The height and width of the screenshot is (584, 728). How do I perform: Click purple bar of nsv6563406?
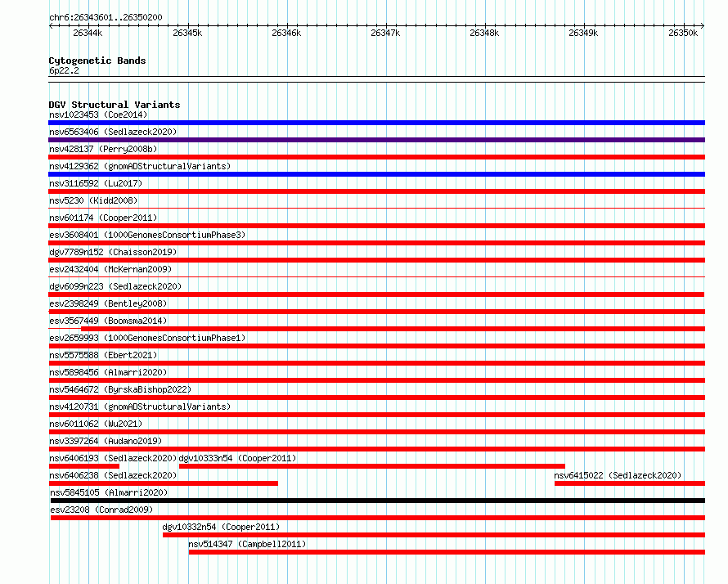click(x=376, y=140)
